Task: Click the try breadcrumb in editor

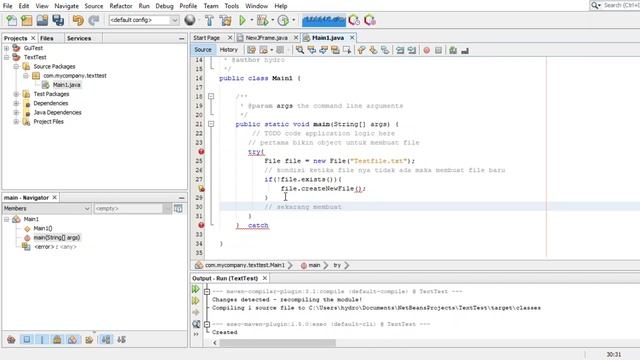Action: tap(337, 265)
